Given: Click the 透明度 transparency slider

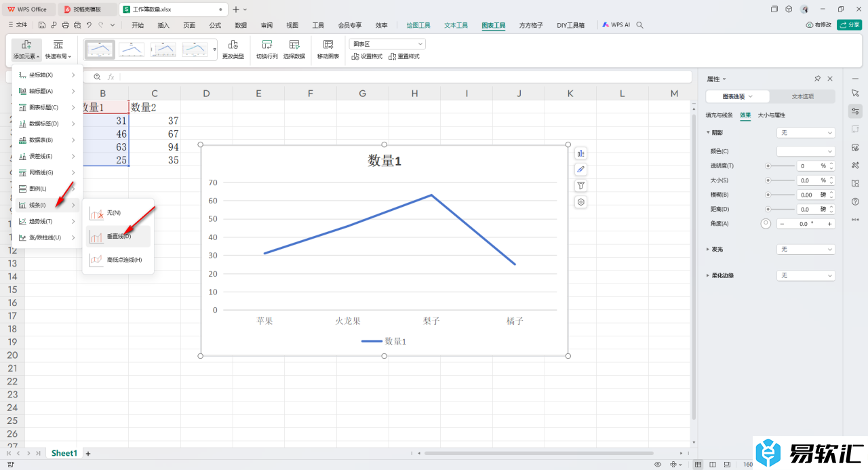Looking at the screenshot, I should pyautogui.click(x=781, y=165).
